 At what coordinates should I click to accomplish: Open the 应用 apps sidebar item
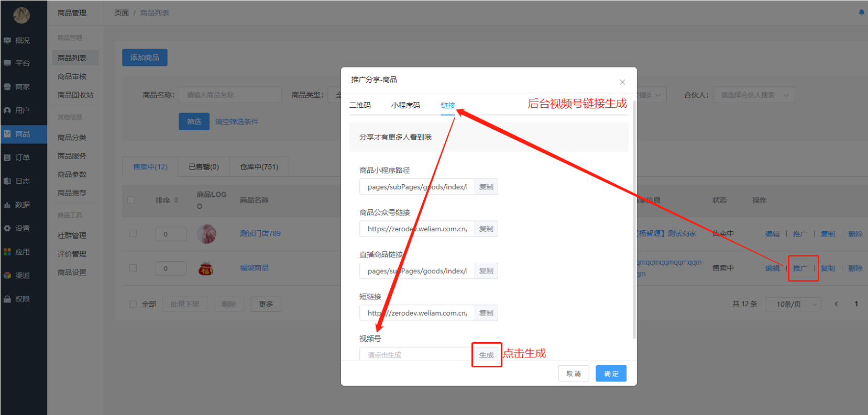[x=23, y=252]
